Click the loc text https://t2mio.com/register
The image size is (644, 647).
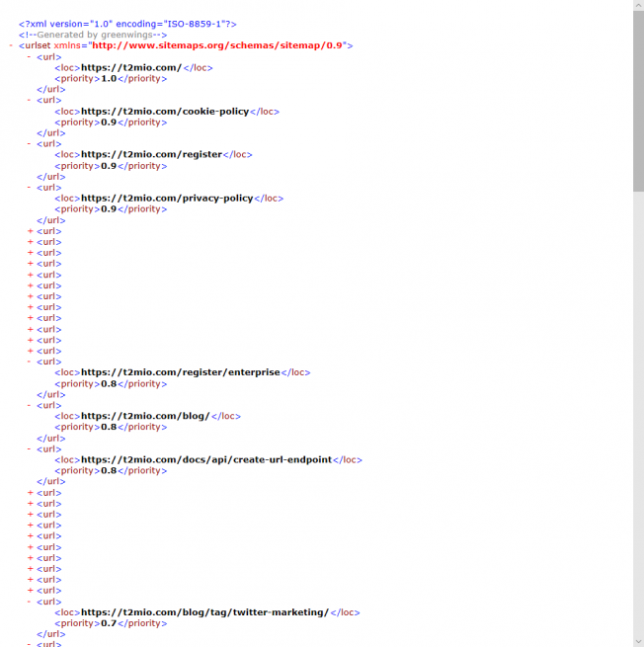point(151,154)
